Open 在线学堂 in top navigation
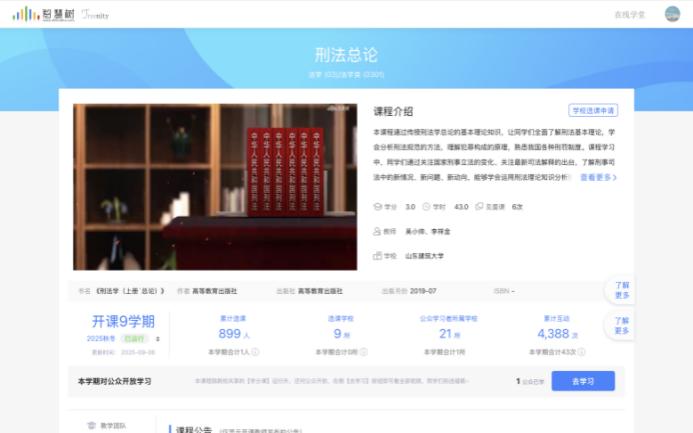The height and width of the screenshot is (433, 693). pyautogui.click(x=629, y=15)
